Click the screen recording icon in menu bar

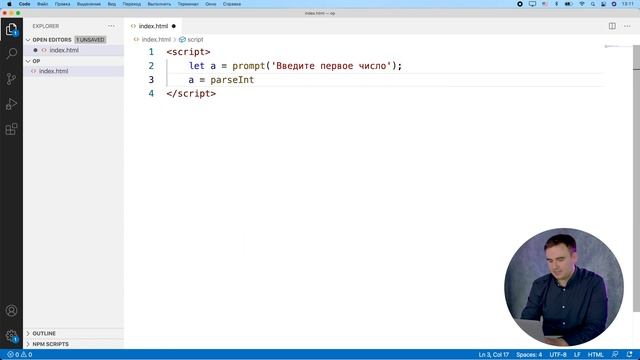click(x=520, y=4)
